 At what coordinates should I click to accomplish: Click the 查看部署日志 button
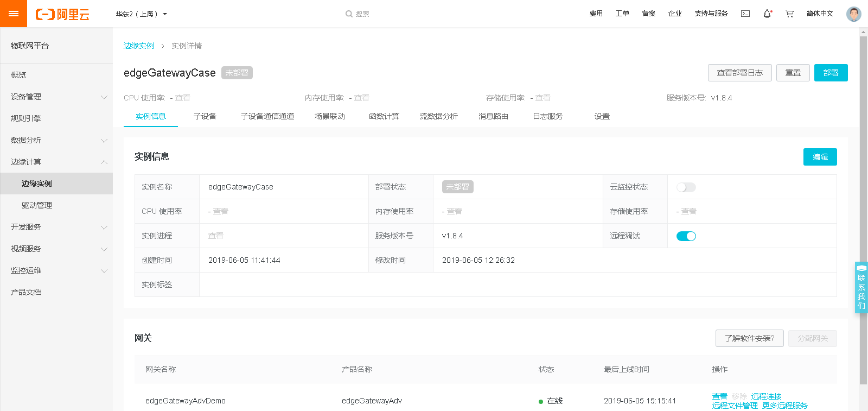740,73
